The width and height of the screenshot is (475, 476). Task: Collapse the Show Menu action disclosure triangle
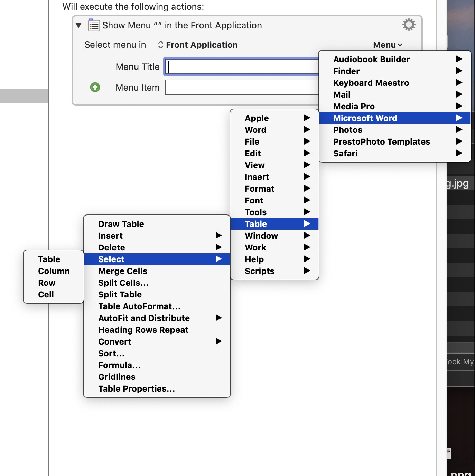click(78, 25)
